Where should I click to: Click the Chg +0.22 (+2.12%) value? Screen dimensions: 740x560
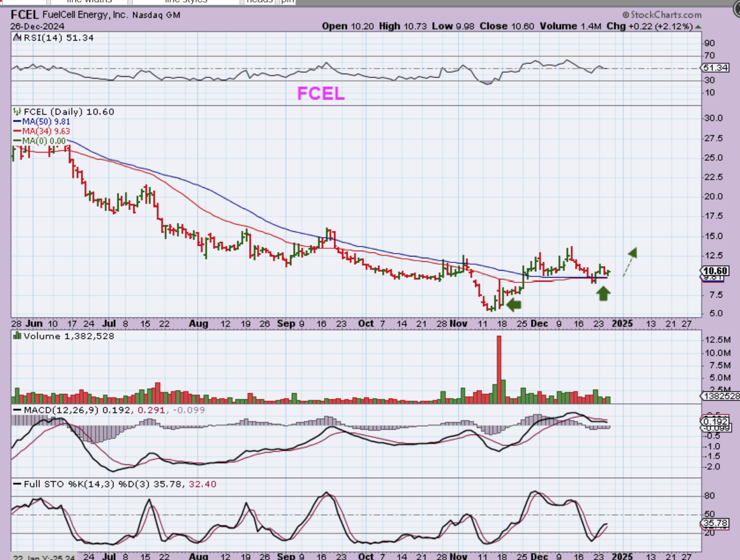tap(650, 26)
